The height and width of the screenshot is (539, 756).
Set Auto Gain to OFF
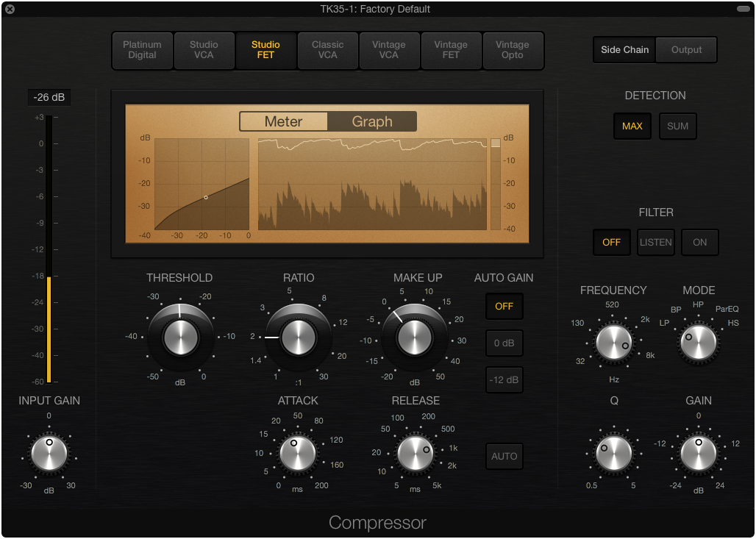pos(504,307)
